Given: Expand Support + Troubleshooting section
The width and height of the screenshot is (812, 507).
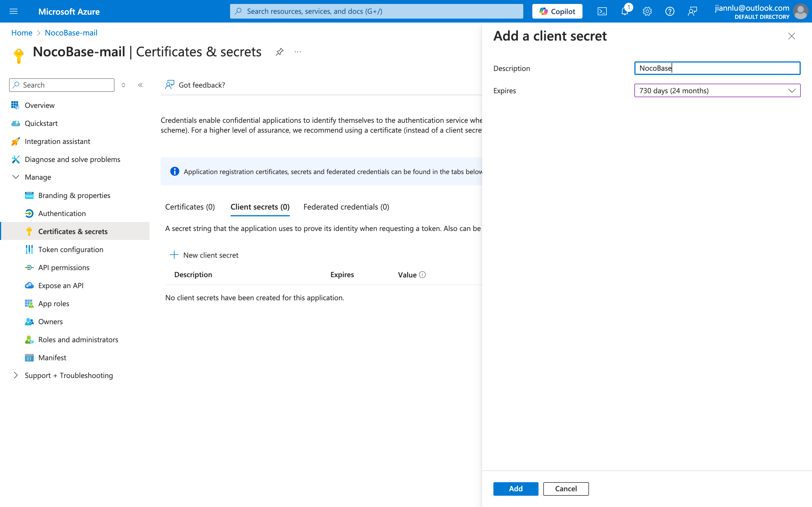Looking at the screenshot, I should tap(16, 375).
